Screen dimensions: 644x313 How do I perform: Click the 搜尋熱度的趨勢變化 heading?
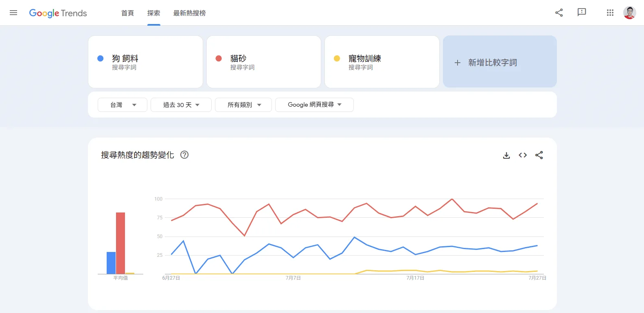pyautogui.click(x=138, y=155)
